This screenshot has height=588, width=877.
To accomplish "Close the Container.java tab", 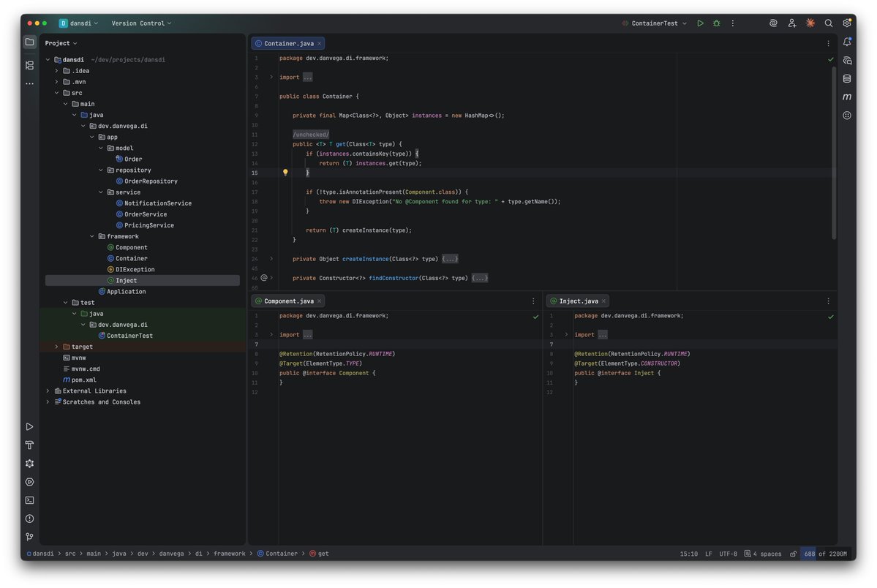I will pyautogui.click(x=320, y=44).
